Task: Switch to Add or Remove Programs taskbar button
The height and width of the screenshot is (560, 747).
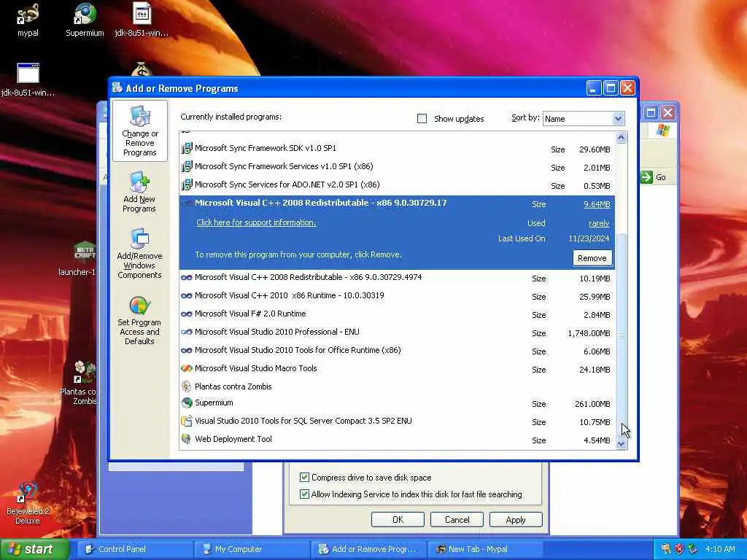Action: [x=368, y=549]
